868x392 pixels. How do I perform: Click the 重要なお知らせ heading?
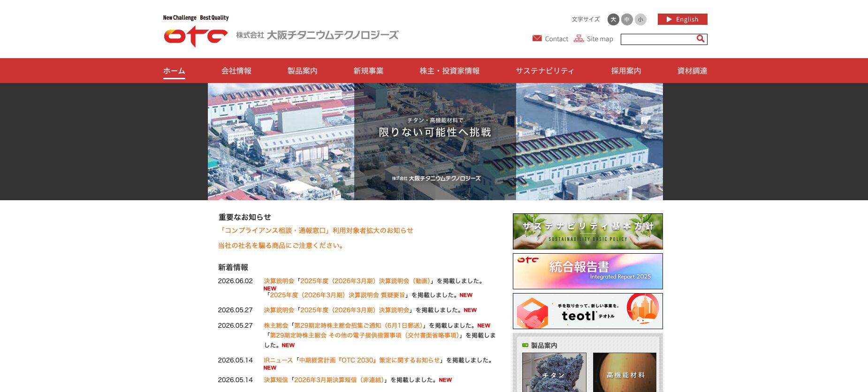[244, 217]
